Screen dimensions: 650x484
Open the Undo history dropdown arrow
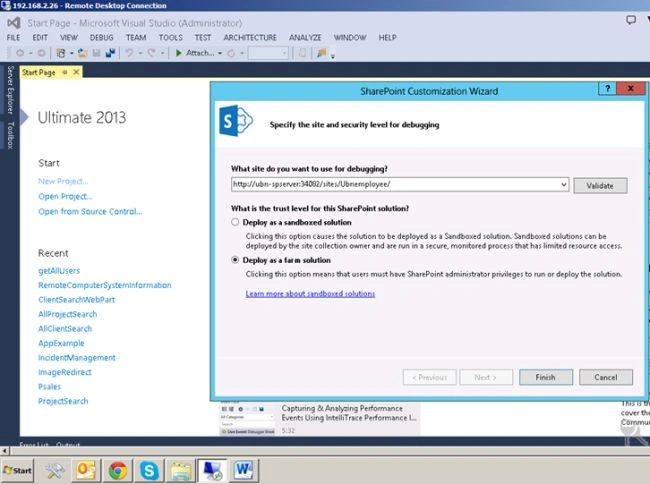(140, 53)
